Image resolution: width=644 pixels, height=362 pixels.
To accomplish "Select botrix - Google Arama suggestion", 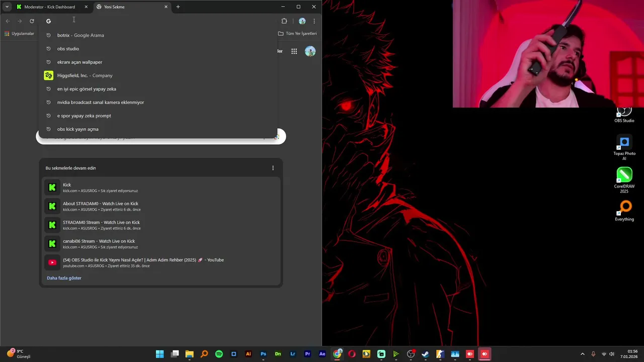I will 158,35.
